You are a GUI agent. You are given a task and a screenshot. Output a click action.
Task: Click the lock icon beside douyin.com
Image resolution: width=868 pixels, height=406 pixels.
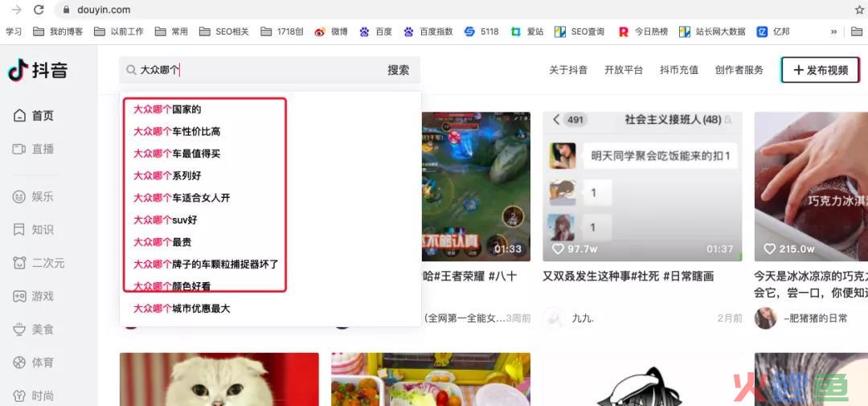click(67, 10)
